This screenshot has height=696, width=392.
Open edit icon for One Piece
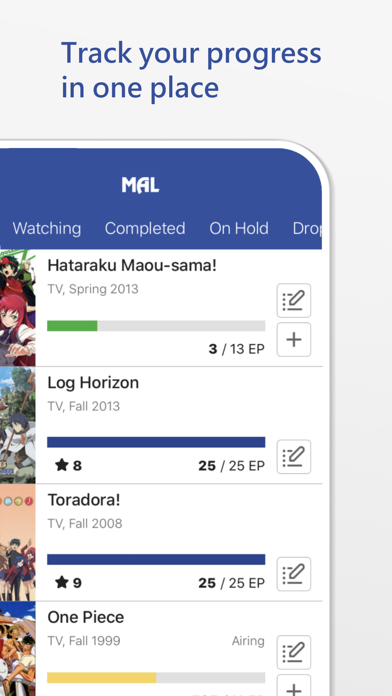(x=293, y=652)
